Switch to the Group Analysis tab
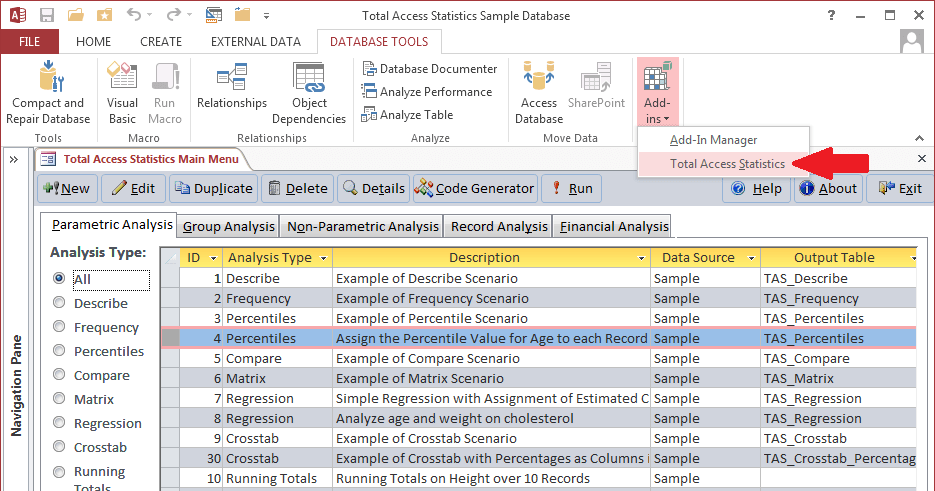This screenshot has height=491, width=935. click(x=228, y=226)
